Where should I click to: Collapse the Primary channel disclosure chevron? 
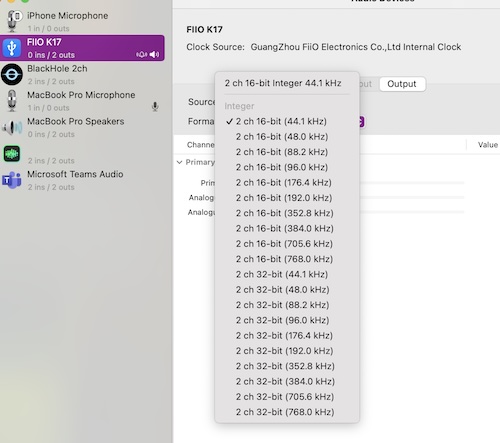179,162
